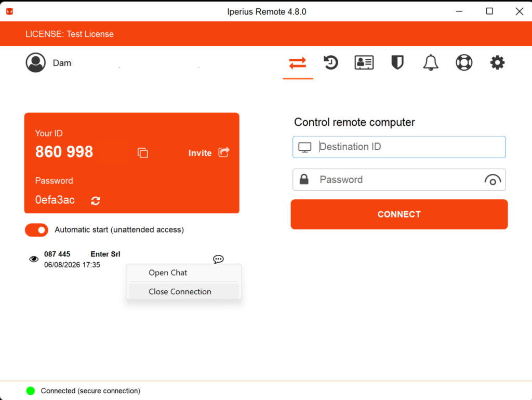Click the chat bubble icon for Enter Srl
The image size is (532, 400).
click(x=218, y=259)
